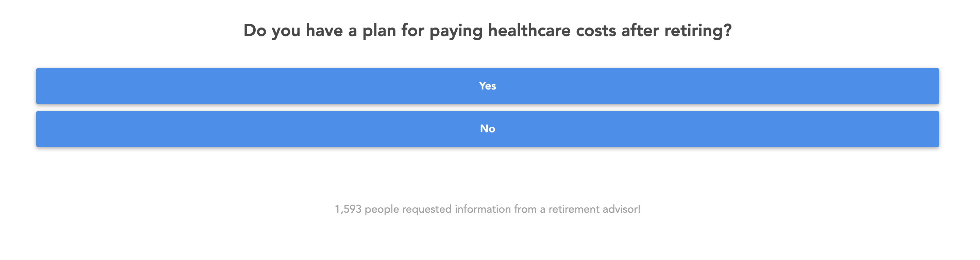The width and height of the screenshot is (980, 260).
Task: Click the word "after" in the heading
Action: click(640, 30)
